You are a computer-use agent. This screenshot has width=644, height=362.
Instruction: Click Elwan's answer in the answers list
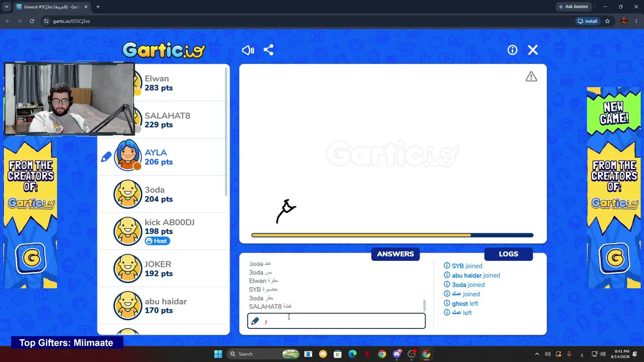(264, 281)
